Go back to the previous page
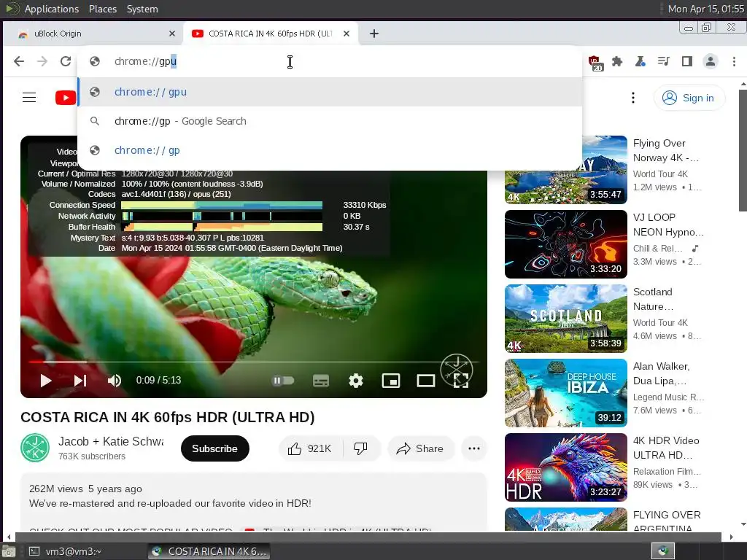 (19, 61)
